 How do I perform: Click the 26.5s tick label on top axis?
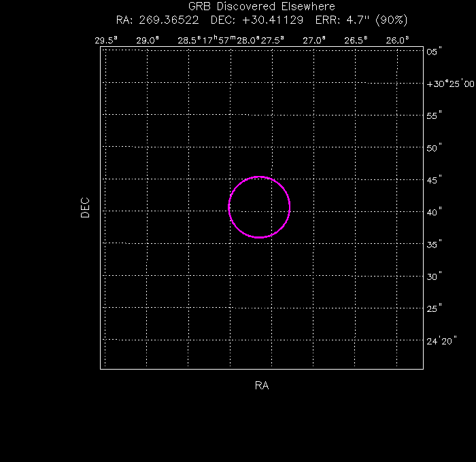click(x=355, y=40)
